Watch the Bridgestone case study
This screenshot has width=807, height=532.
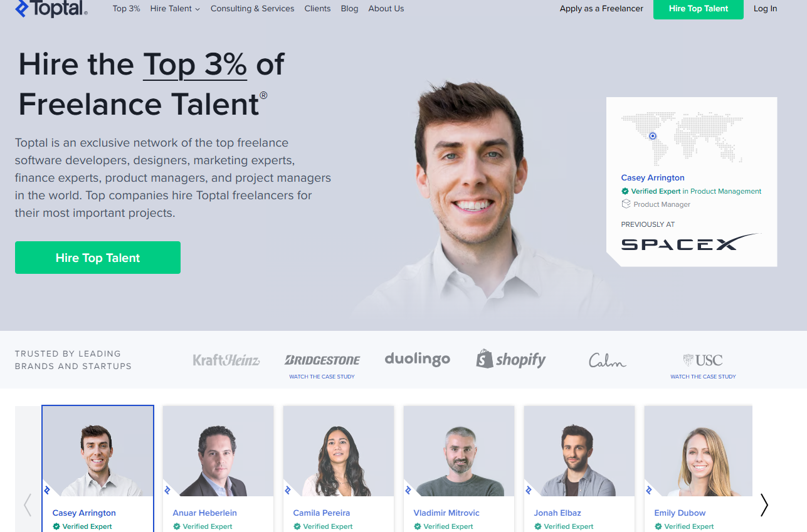(x=322, y=377)
